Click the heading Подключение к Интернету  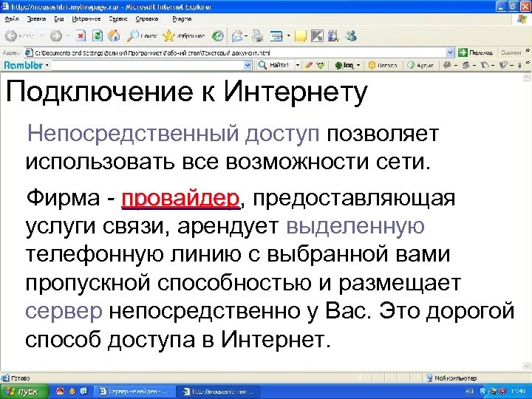tap(187, 92)
